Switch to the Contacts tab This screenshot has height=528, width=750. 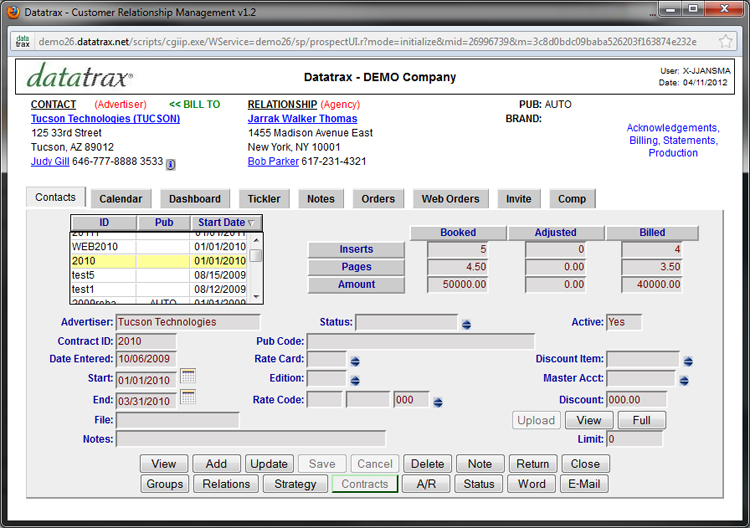55,197
